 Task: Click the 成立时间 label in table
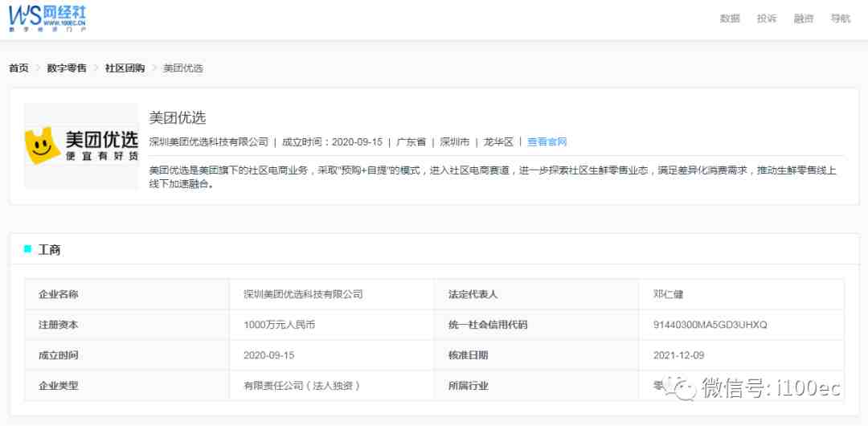click(x=127, y=355)
